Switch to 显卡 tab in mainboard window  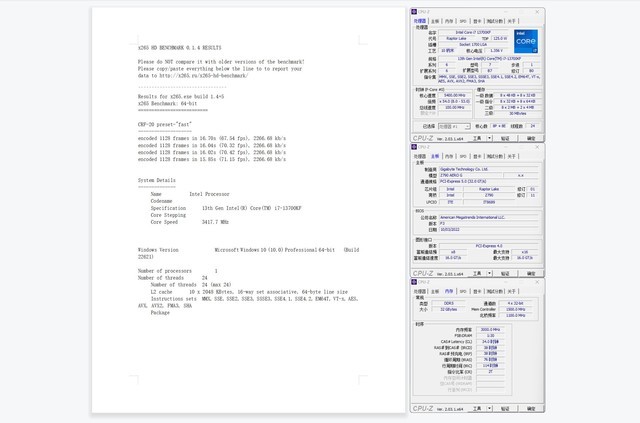tap(477, 156)
